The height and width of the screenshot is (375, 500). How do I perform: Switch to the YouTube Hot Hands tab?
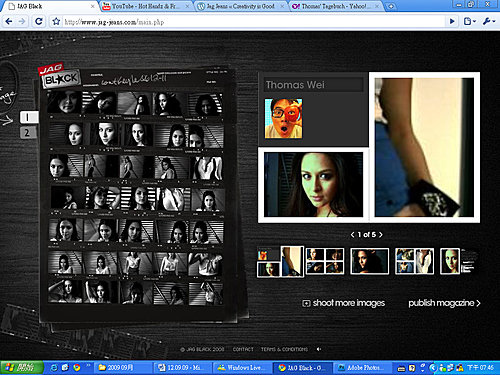coord(147,6)
